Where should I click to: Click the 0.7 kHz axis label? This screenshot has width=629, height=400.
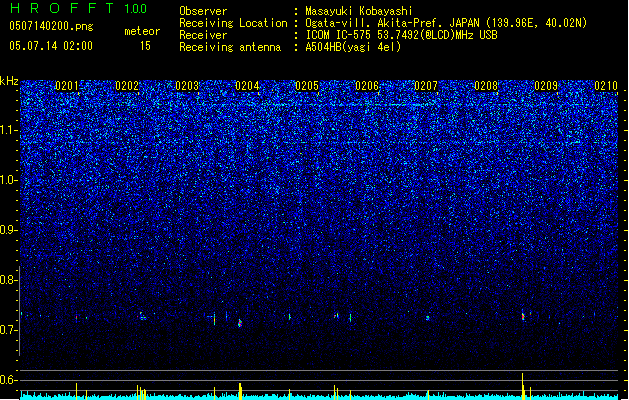click(x=9, y=330)
